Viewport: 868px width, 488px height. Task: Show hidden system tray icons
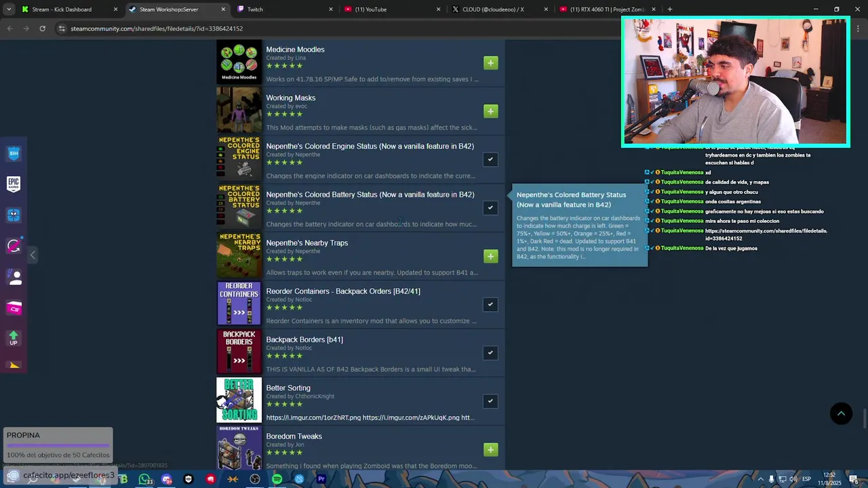click(x=760, y=479)
